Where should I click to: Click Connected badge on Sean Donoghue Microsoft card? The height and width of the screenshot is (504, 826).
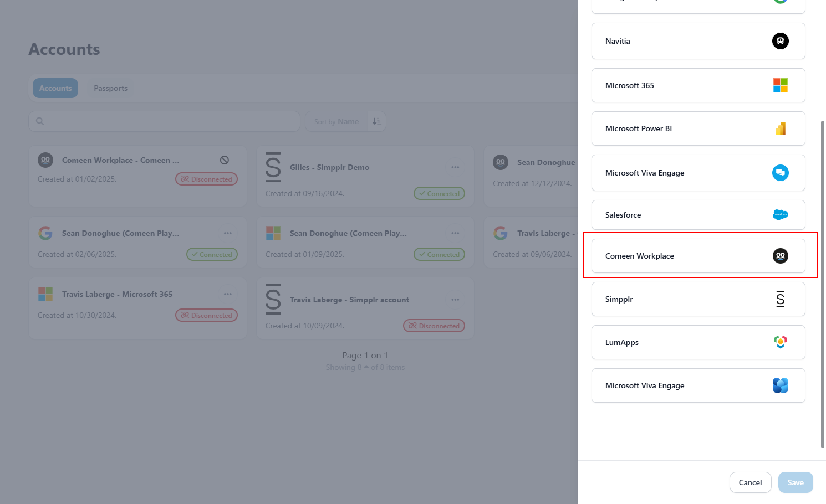439,254
